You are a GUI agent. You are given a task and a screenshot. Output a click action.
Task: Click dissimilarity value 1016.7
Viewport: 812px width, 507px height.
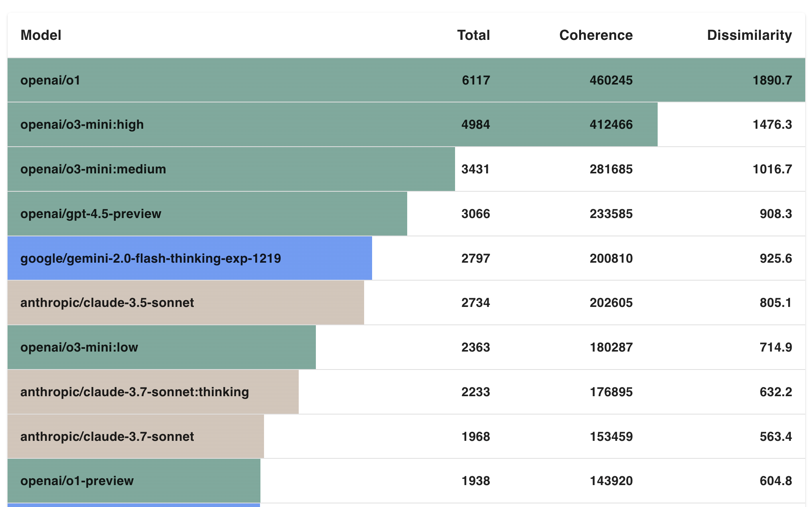[x=772, y=169]
